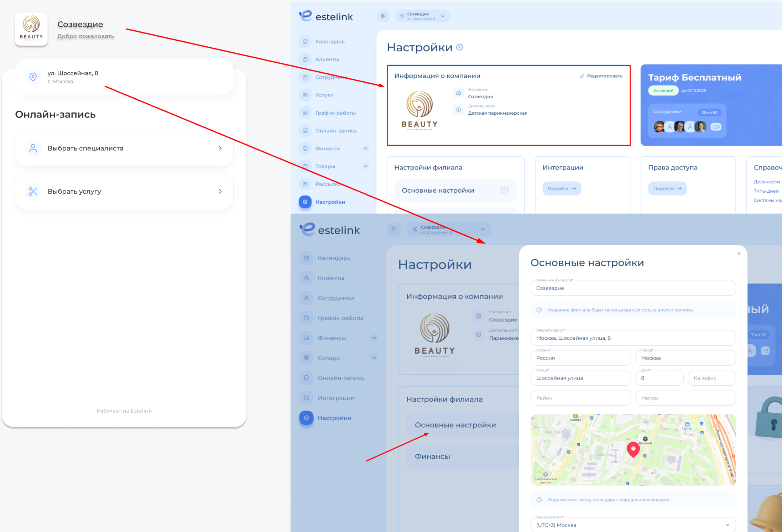This screenshot has width=782, height=532.
Task: Click the Введите адрес input field
Action: click(x=633, y=338)
